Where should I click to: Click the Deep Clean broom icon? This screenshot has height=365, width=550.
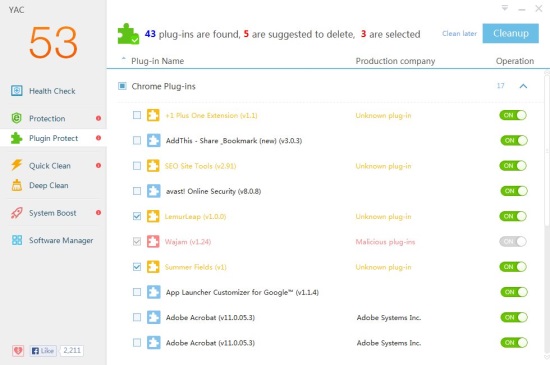(x=16, y=185)
